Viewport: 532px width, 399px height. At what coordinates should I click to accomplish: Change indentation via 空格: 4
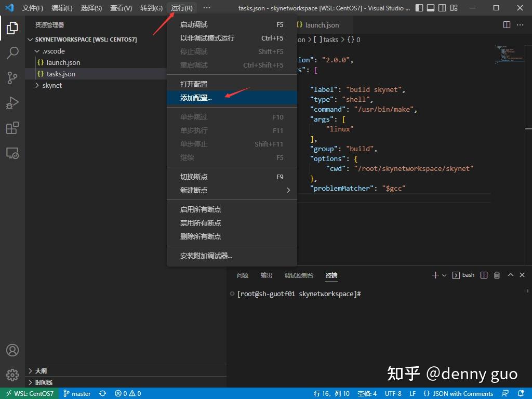(x=367, y=394)
